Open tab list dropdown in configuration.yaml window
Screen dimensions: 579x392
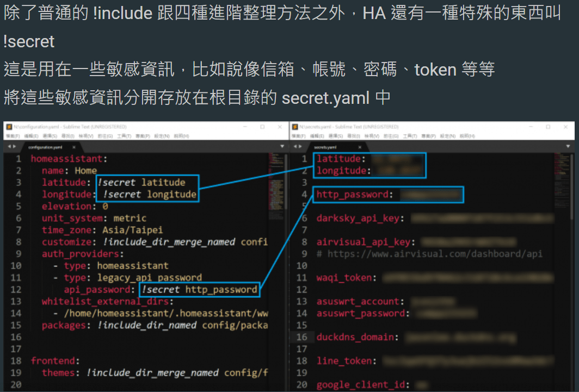[282, 146]
